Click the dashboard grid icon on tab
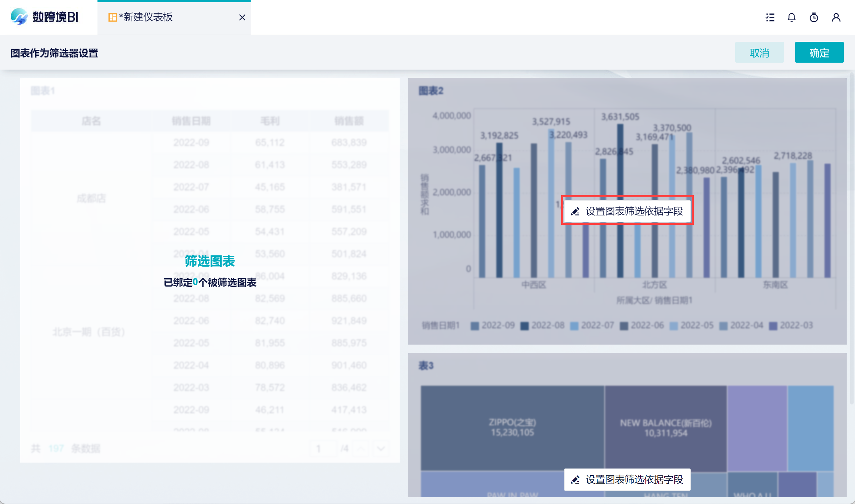 coord(112,17)
